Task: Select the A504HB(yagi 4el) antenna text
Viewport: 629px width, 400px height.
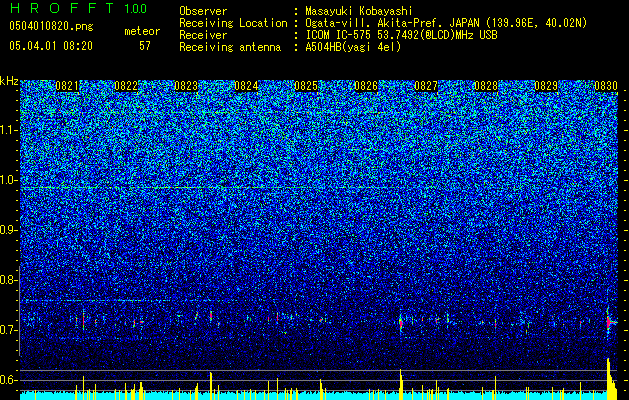Action: tap(353, 47)
